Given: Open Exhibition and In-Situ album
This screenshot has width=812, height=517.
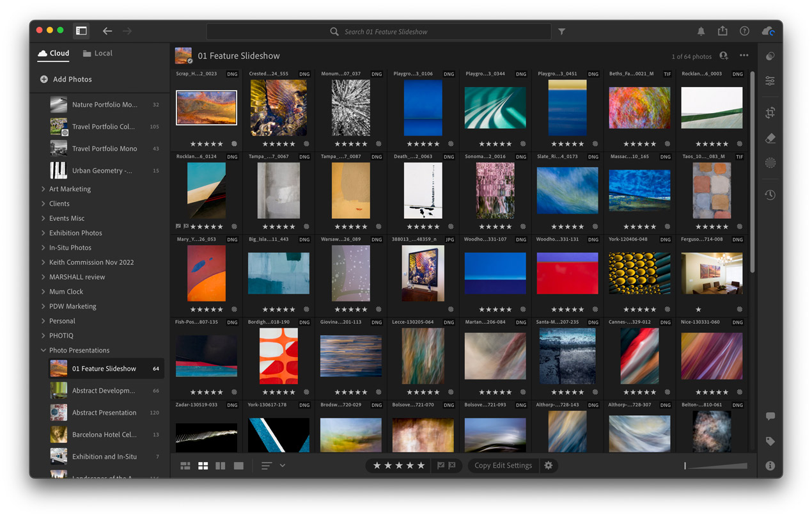Looking at the screenshot, I should [x=105, y=457].
